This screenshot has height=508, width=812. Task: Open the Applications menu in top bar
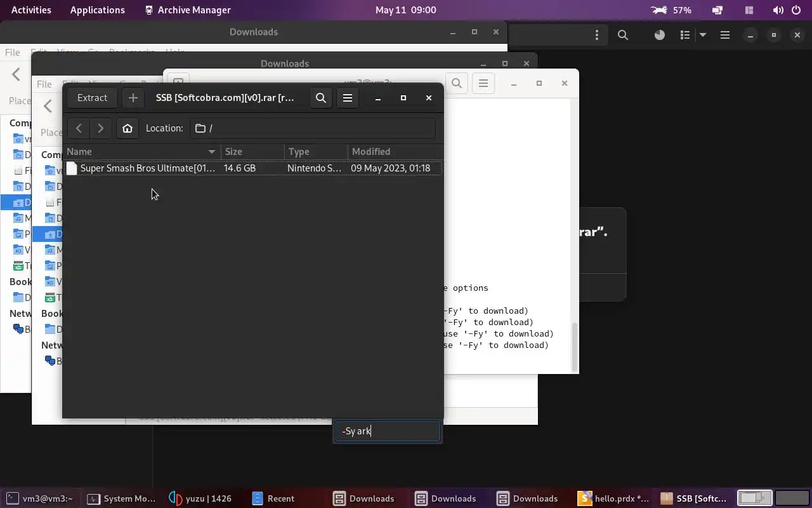click(x=98, y=10)
